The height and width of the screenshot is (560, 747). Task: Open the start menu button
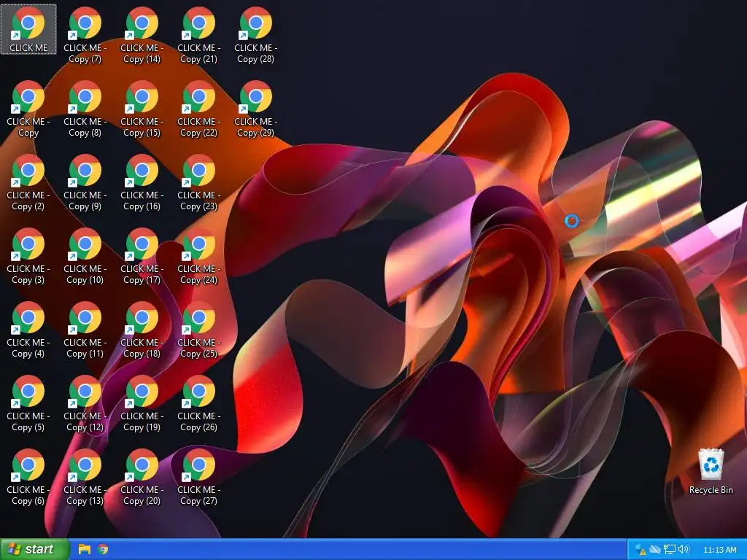[x=34, y=549]
